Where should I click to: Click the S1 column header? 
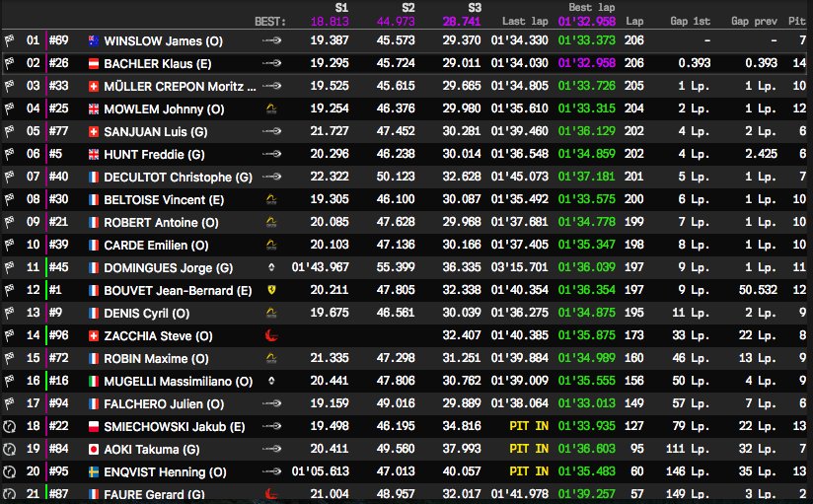coord(341,8)
